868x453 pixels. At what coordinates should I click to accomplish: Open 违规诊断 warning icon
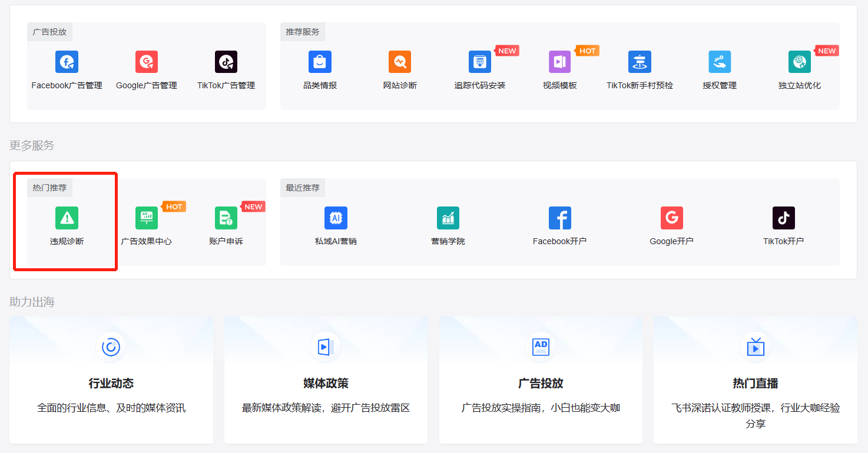pyautogui.click(x=67, y=218)
